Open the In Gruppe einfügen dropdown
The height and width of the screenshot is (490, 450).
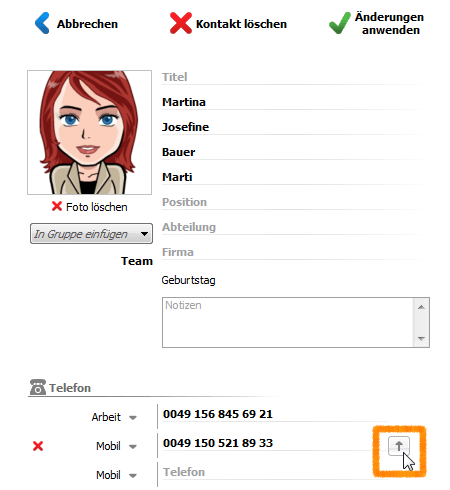click(91, 234)
